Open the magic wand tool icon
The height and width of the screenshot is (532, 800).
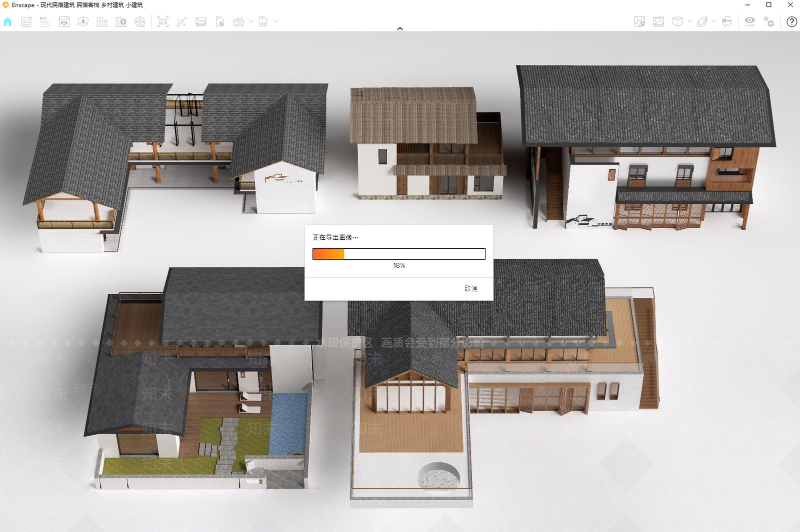pos(181,21)
